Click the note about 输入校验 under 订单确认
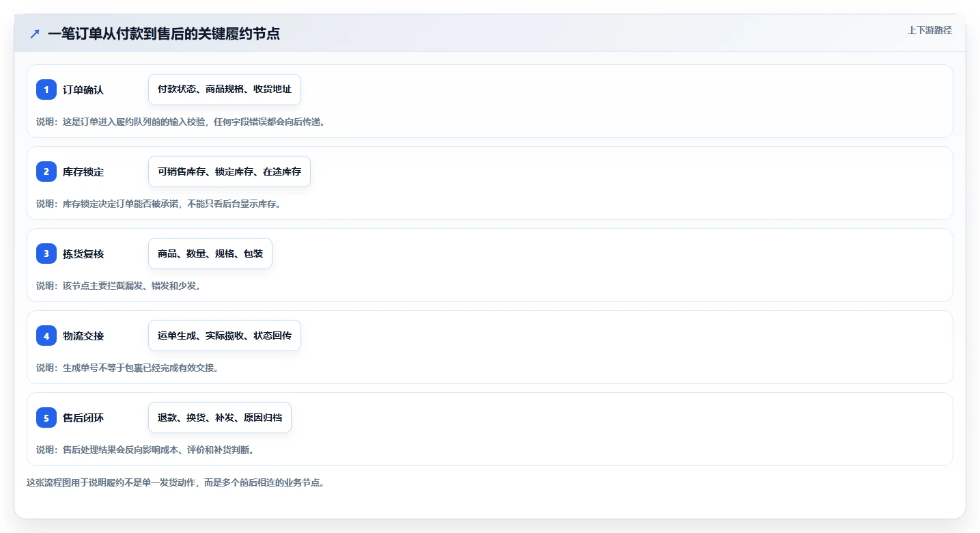The image size is (980, 533). (180, 122)
